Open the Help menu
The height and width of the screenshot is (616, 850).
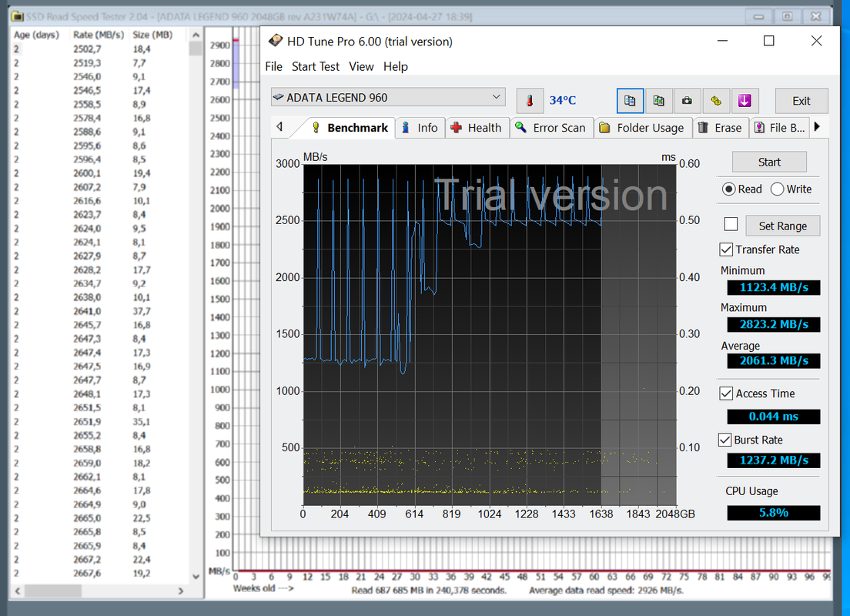[395, 66]
